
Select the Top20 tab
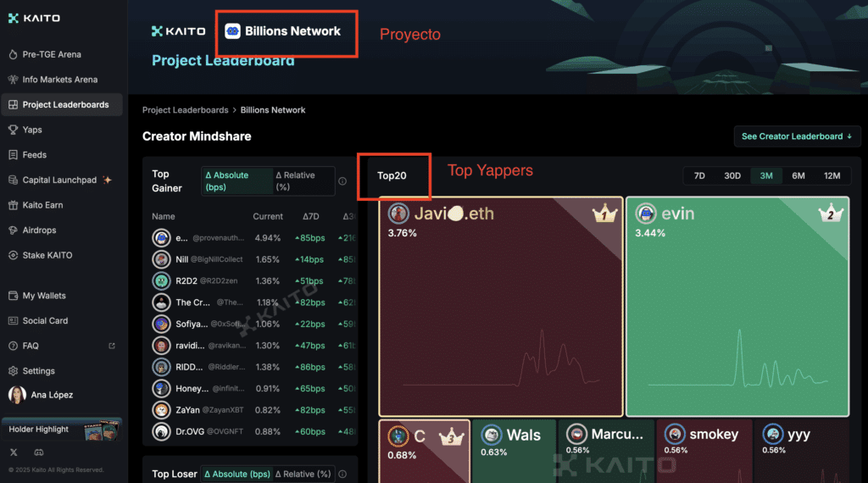click(392, 176)
